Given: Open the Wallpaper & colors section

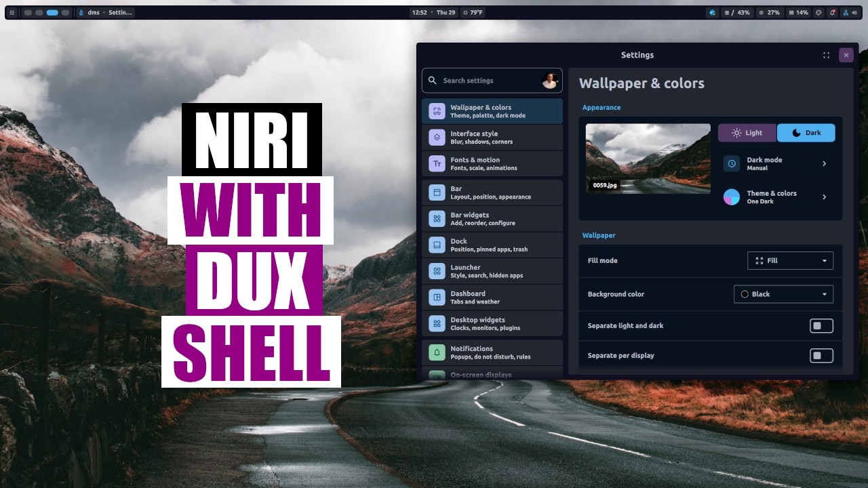Looking at the screenshot, I should point(492,111).
